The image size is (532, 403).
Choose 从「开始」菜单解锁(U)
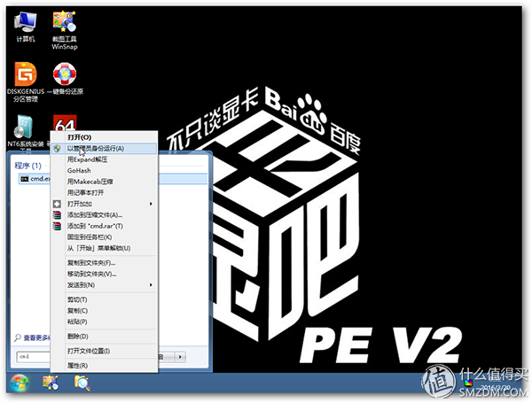[104, 249]
